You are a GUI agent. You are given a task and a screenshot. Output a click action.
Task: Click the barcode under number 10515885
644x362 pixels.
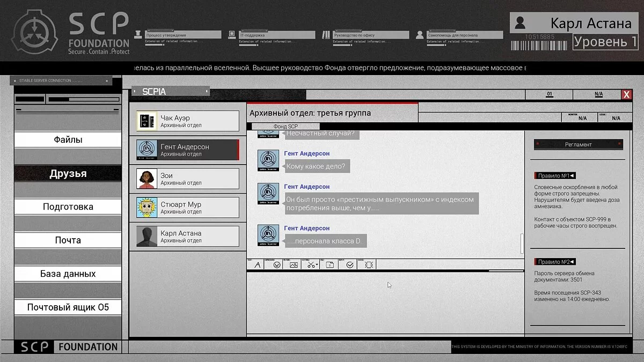click(x=540, y=46)
